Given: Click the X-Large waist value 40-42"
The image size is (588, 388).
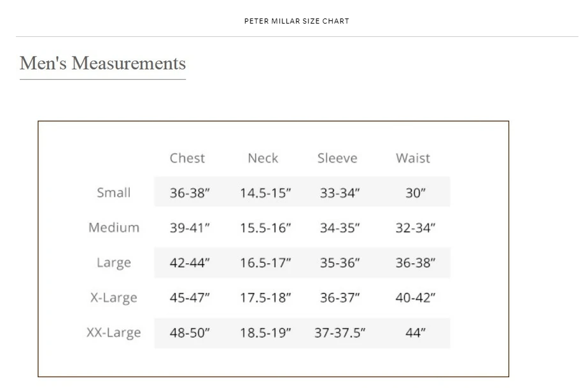Looking at the screenshot, I should pyautogui.click(x=416, y=298).
